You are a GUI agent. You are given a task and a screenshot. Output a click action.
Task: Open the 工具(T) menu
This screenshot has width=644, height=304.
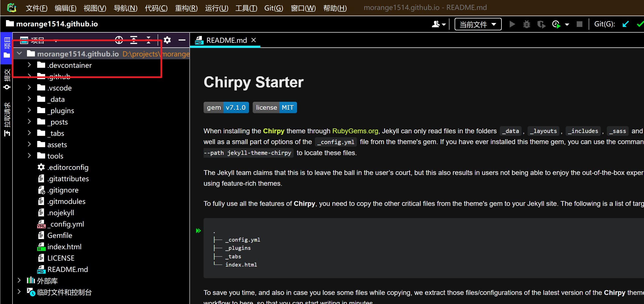(246, 8)
